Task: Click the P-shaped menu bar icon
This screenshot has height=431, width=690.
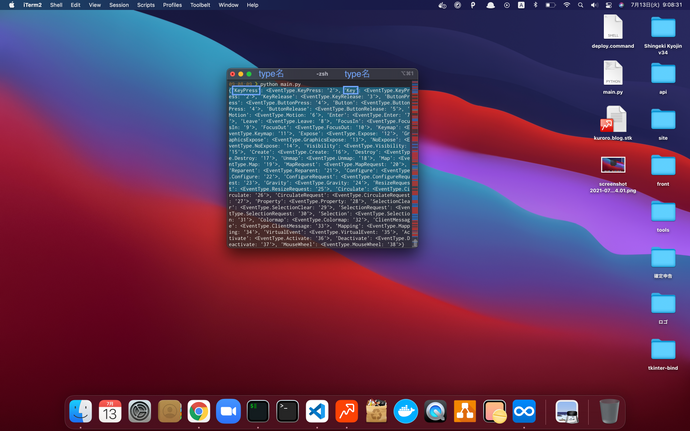Action: pos(473,5)
